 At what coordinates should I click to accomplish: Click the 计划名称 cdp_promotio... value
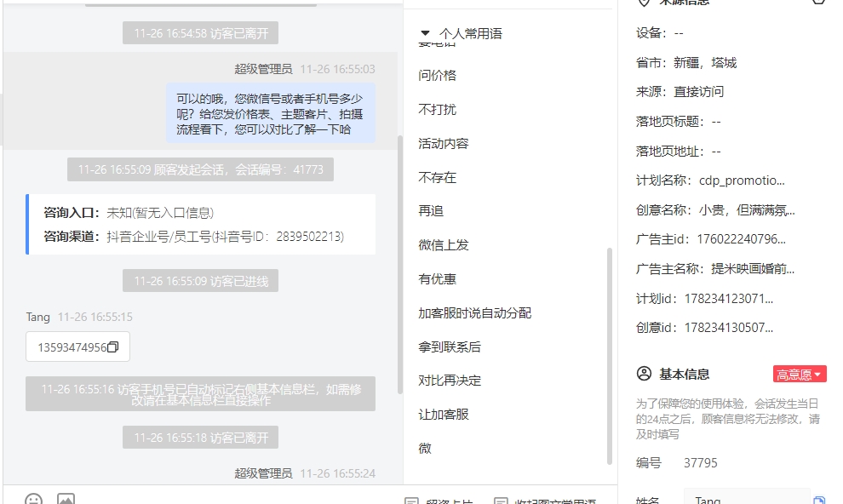(742, 180)
